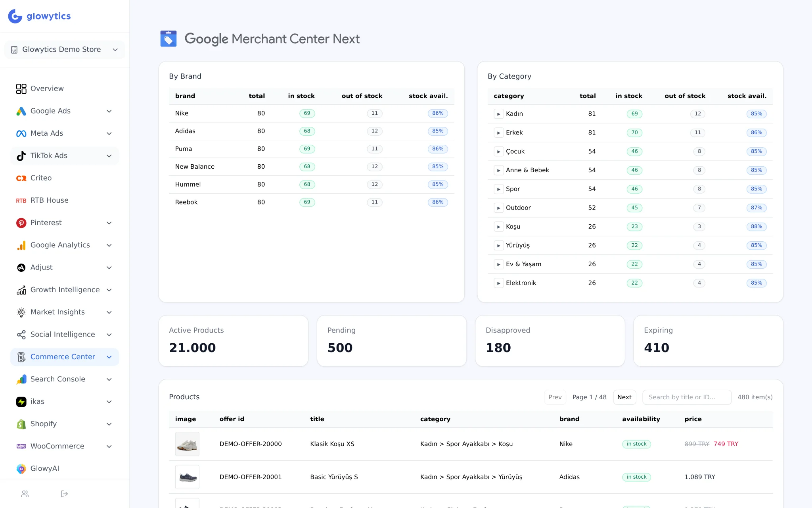Image resolution: width=812 pixels, height=508 pixels.
Task: Click the Glowytics logo icon
Action: click(x=15, y=16)
